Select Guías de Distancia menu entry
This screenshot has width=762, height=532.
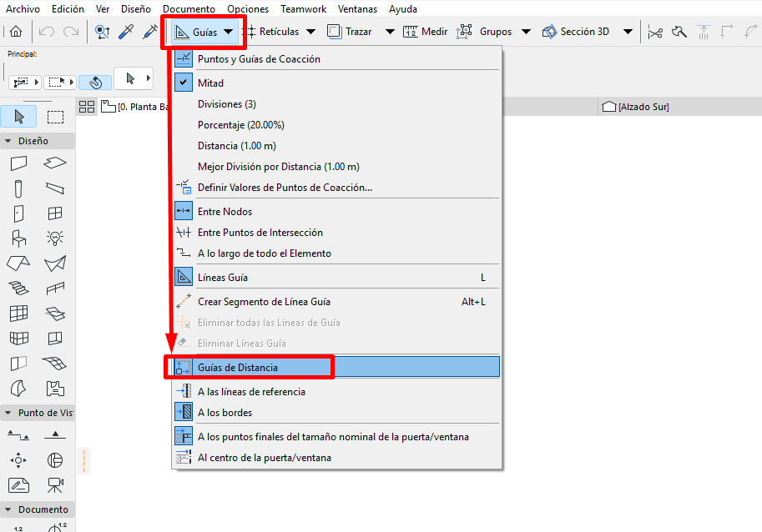point(336,368)
